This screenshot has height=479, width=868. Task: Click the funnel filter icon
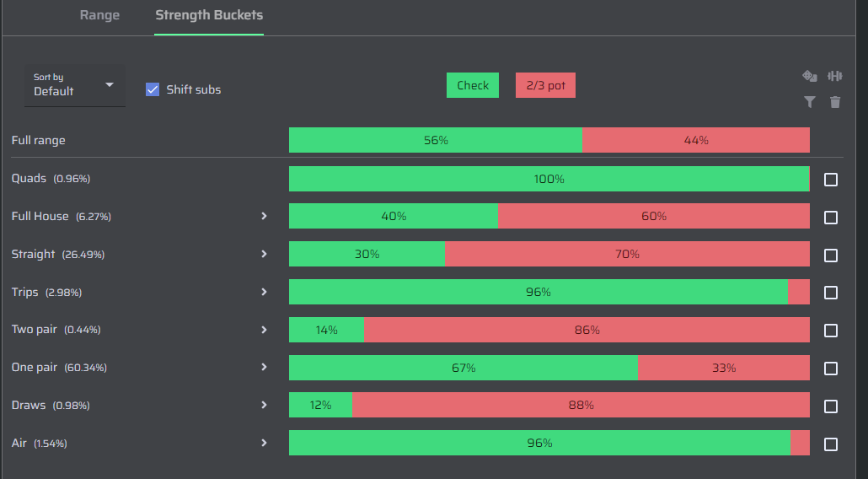(x=809, y=102)
